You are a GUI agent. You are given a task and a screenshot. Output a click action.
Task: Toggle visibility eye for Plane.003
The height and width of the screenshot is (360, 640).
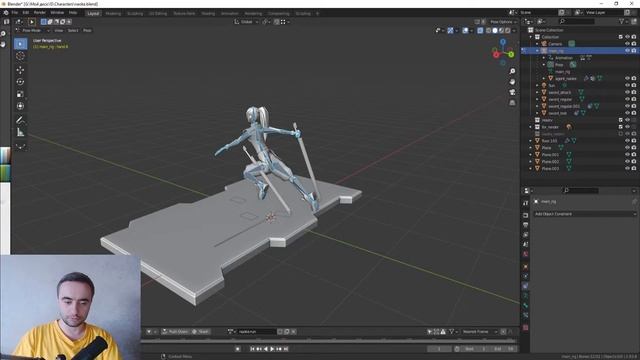pyautogui.click(x=627, y=168)
